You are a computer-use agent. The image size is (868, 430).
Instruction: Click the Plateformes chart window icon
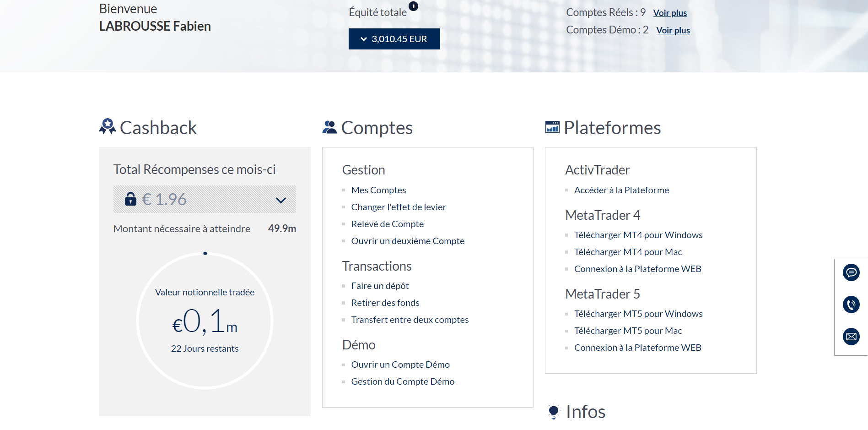tap(552, 127)
